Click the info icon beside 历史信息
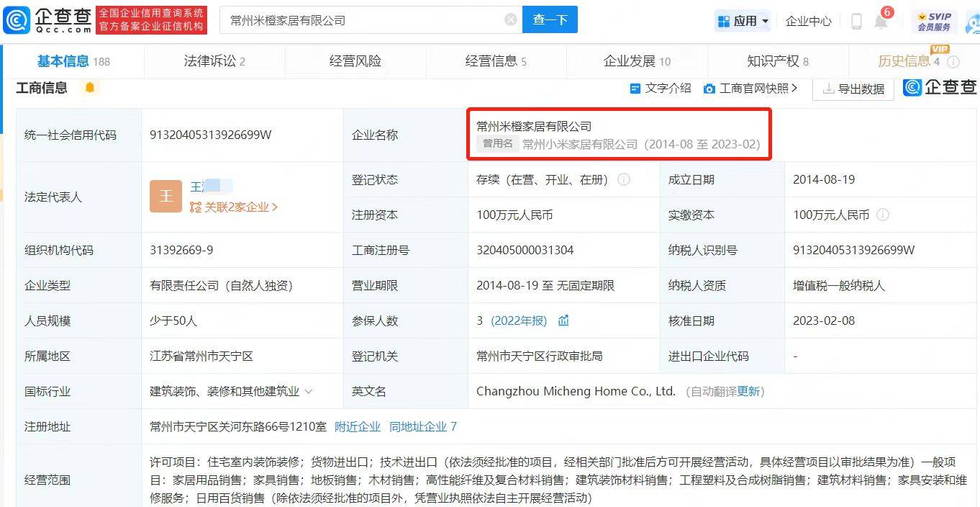The height and width of the screenshot is (507, 980). tap(953, 62)
